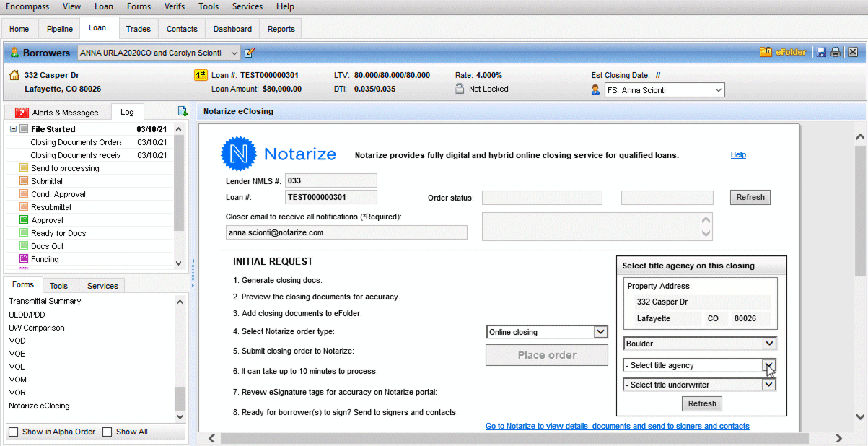The height and width of the screenshot is (446, 868).
Task: Click the Submittal milestone icon
Action: [x=24, y=181]
